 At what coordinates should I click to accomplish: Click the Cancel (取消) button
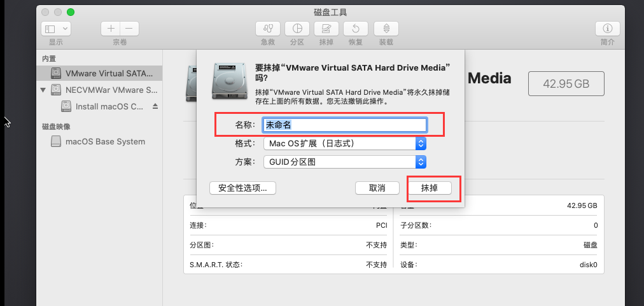tap(377, 188)
